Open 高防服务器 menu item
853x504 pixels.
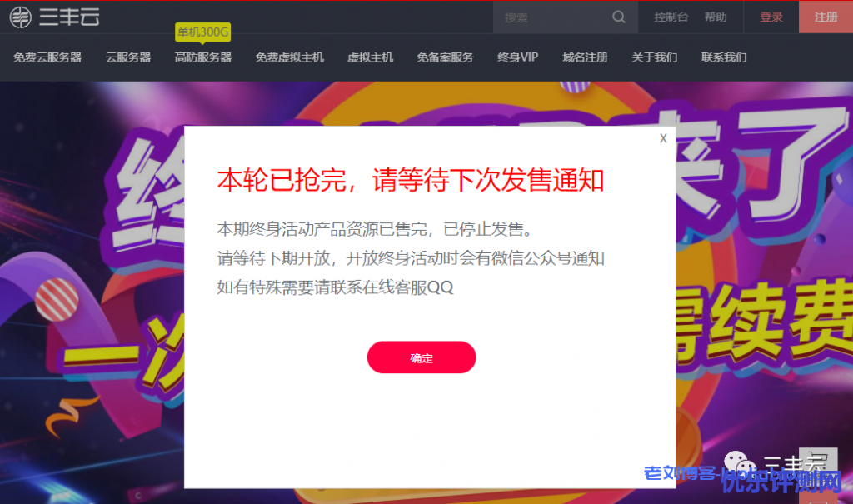coord(203,57)
